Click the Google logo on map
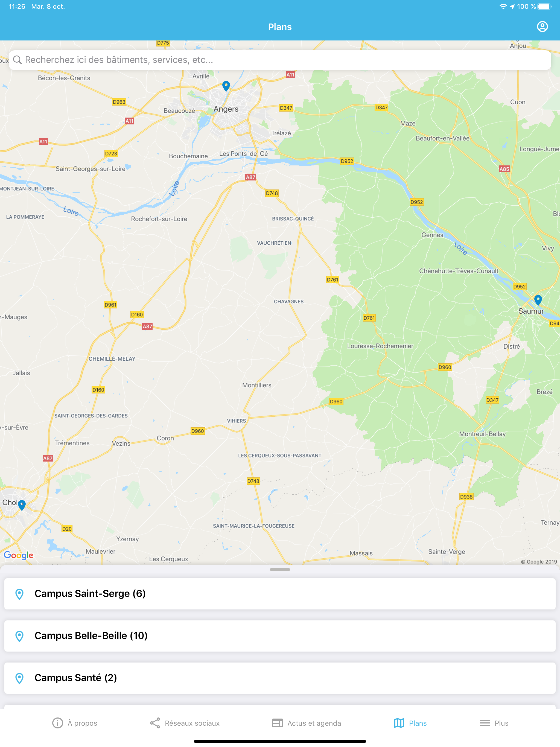This screenshot has height=747, width=560. [x=19, y=555]
